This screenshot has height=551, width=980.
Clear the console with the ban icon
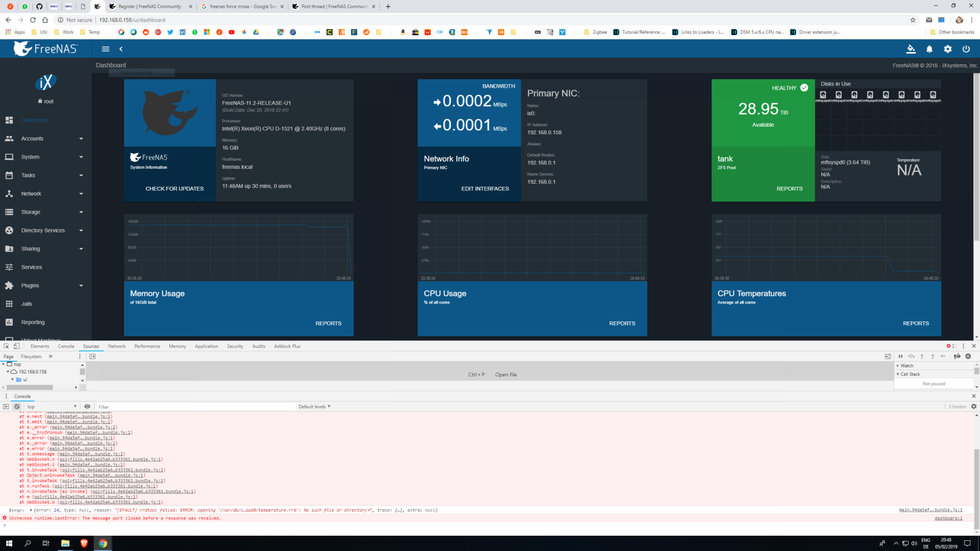click(x=17, y=407)
